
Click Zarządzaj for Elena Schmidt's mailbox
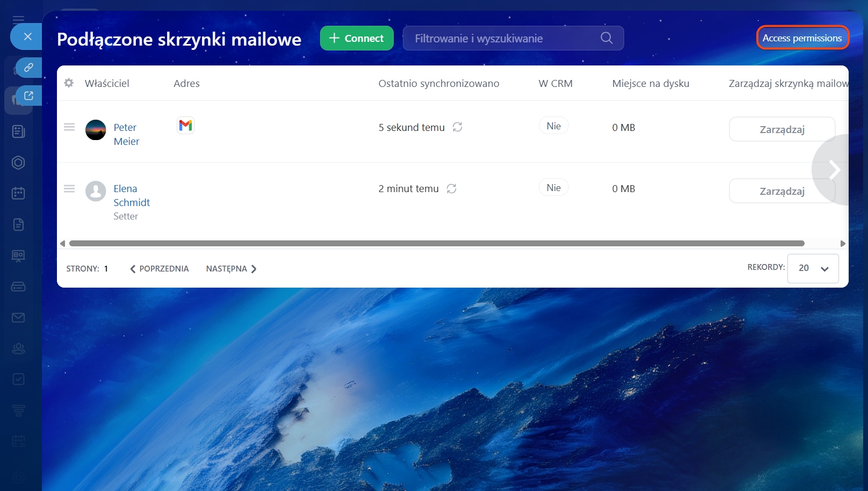point(782,191)
